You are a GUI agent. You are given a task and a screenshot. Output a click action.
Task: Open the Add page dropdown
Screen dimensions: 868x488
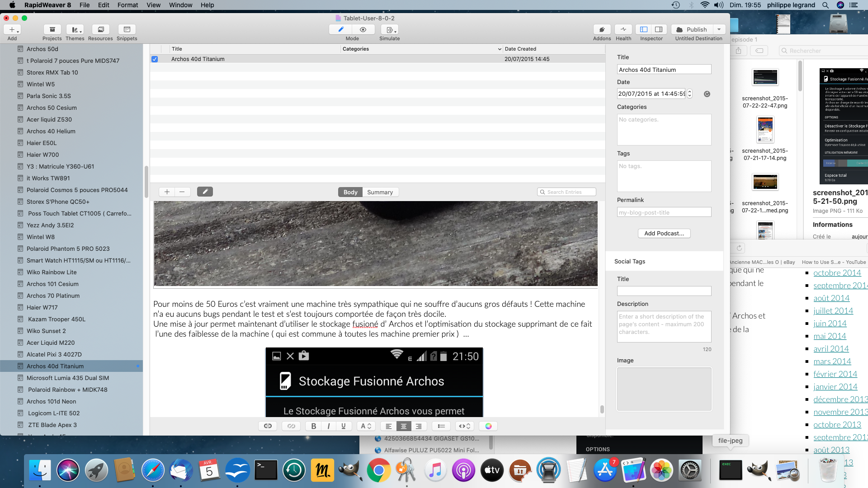(12, 29)
